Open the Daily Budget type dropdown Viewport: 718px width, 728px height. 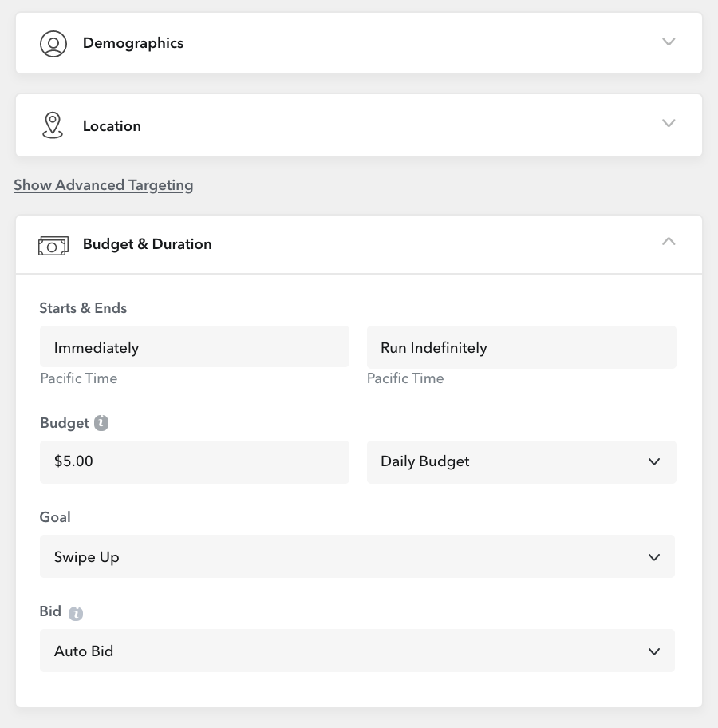coord(521,461)
